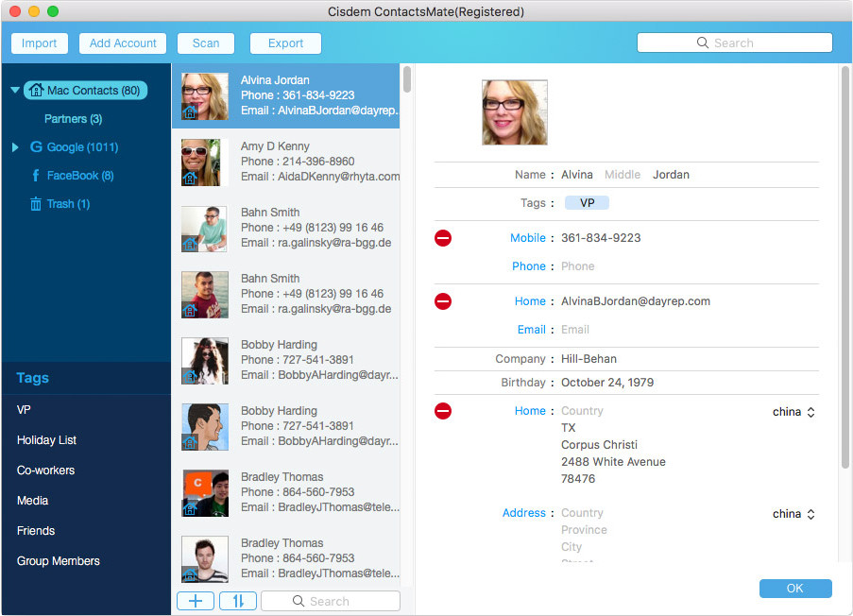The height and width of the screenshot is (616, 853).
Task: Edit the Birthday October 24, 1979
Action: tap(607, 383)
